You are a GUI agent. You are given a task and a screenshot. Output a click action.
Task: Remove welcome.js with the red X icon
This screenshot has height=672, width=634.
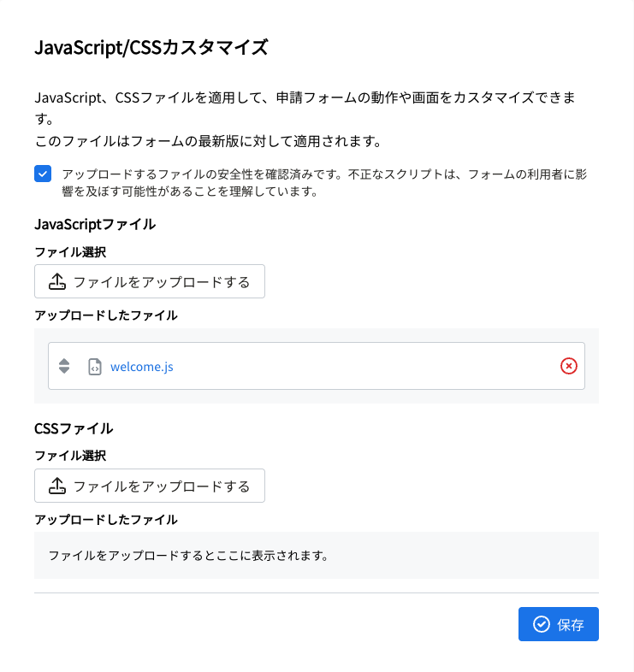569,366
